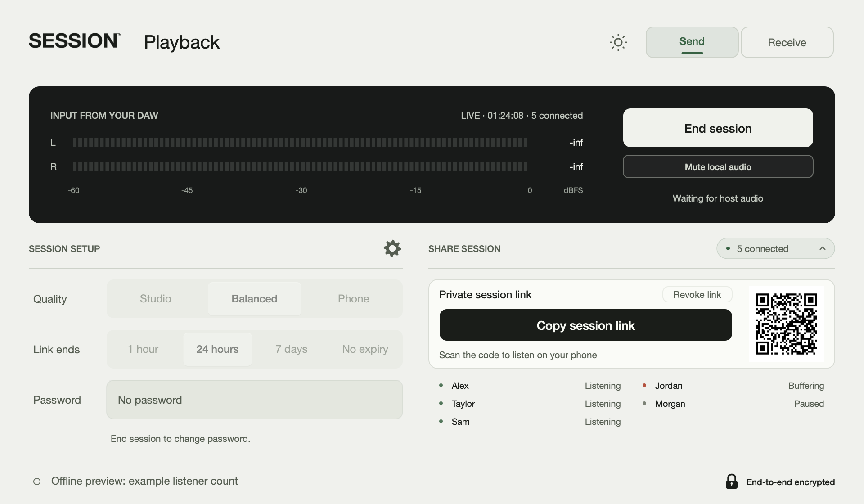Screen dimensions: 864x504
Task: Click Scan the code to listen text
Action: [x=518, y=355]
